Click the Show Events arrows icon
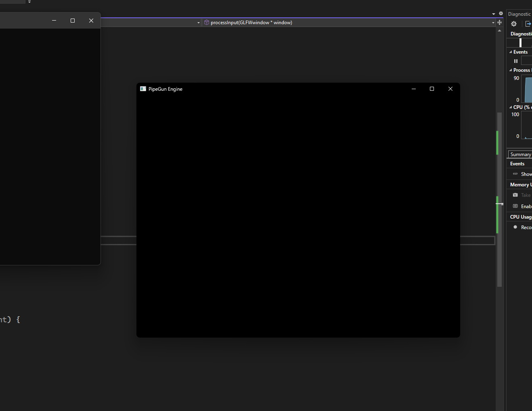This screenshot has height=411, width=532. [x=515, y=174]
